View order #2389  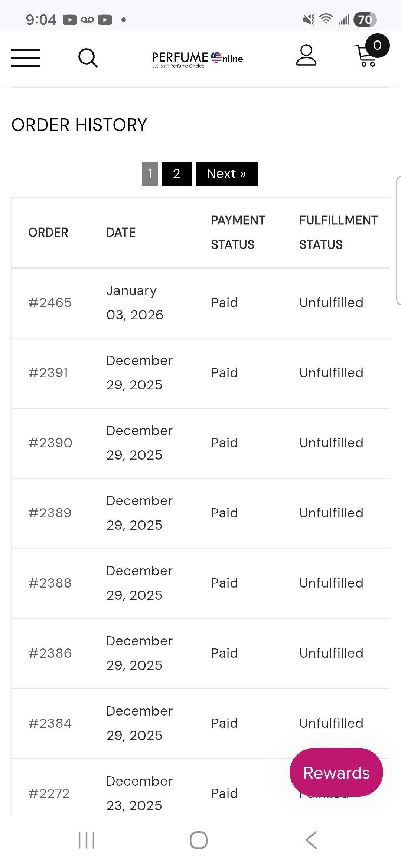(x=50, y=513)
